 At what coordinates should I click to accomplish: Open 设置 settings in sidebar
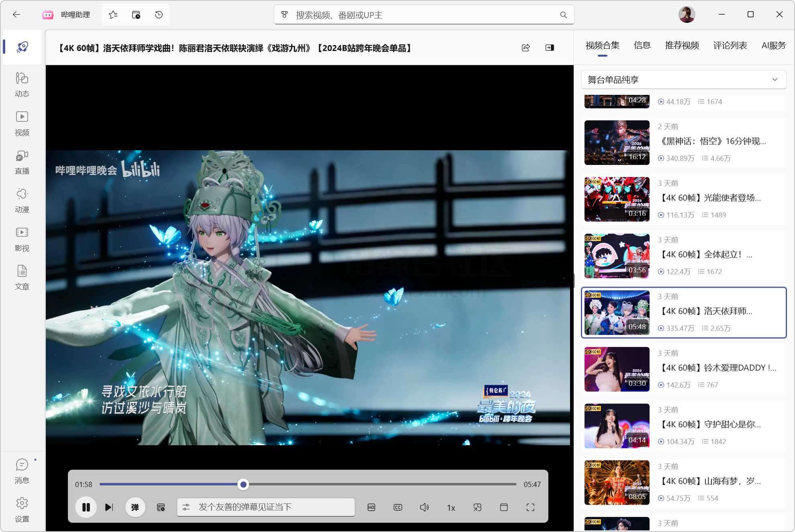point(22,510)
